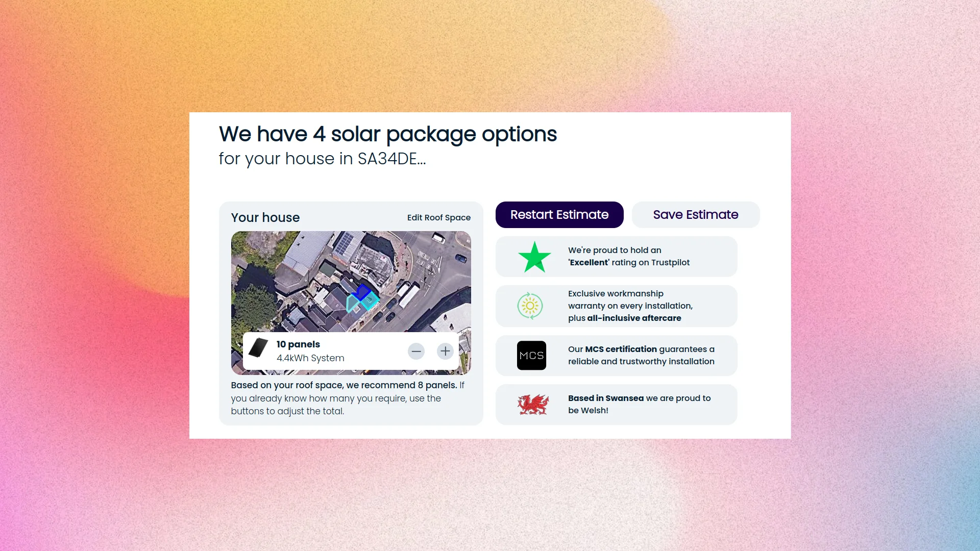
Task: Save the estimate
Action: (x=695, y=215)
